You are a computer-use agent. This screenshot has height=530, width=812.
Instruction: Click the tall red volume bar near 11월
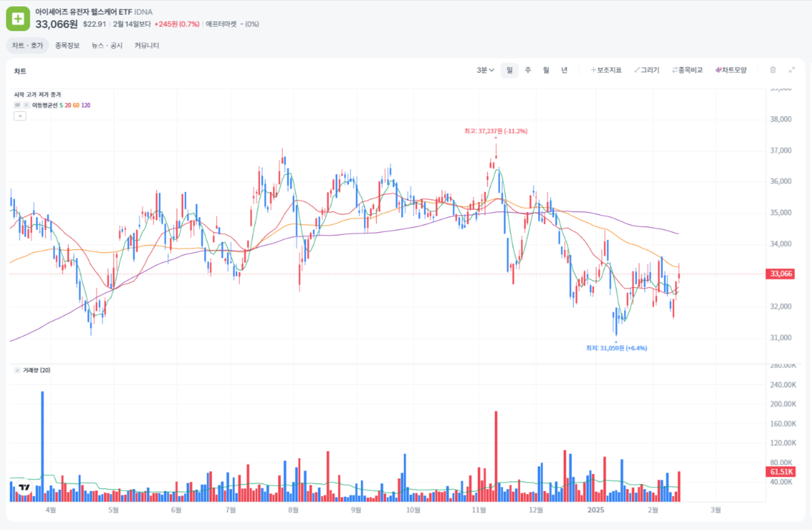pos(496,456)
